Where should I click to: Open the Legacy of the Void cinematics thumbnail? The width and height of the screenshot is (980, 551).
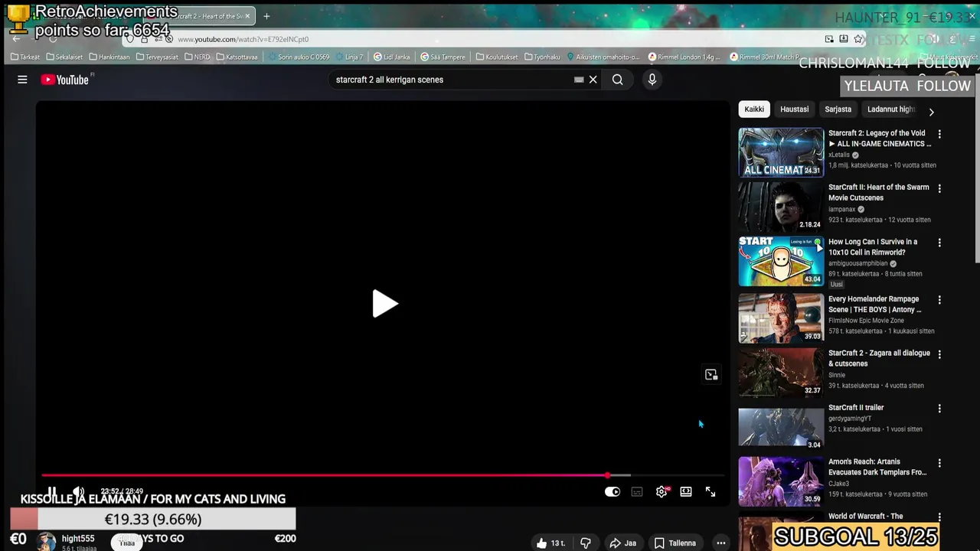(781, 152)
